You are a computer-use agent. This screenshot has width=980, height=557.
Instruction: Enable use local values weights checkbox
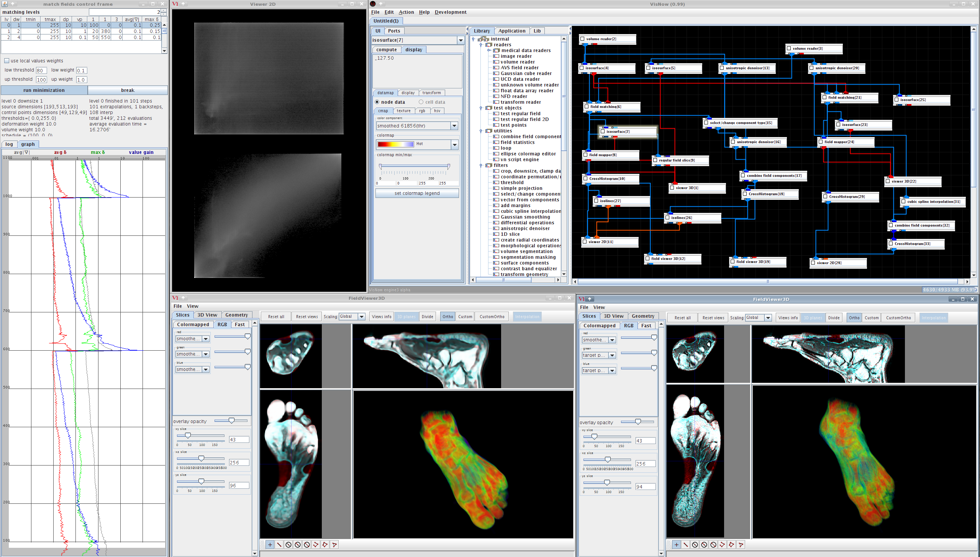(7, 61)
